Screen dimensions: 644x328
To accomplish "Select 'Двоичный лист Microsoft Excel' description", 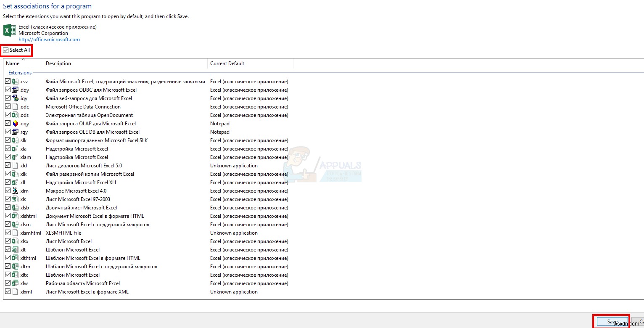I will pyautogui.click(x=81, y=208).
